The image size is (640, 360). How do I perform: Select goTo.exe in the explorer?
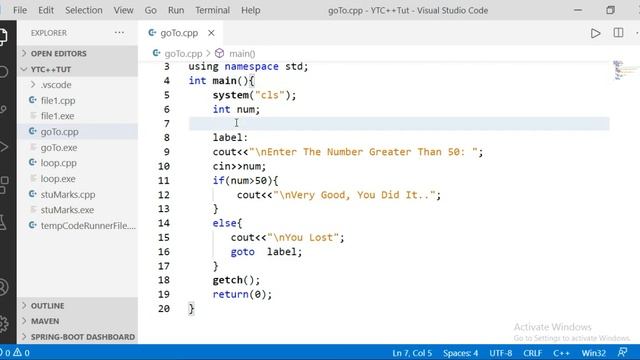point(78,147)
